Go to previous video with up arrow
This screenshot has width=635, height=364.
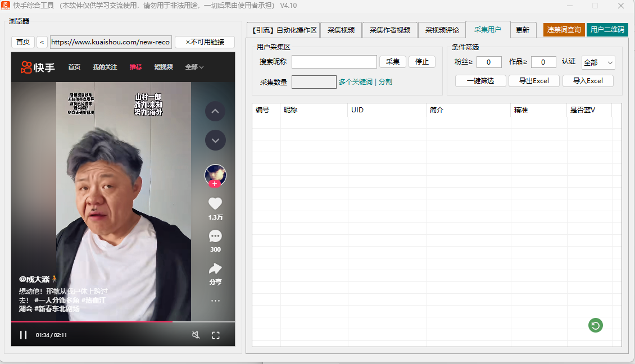(x=215, y=111)
